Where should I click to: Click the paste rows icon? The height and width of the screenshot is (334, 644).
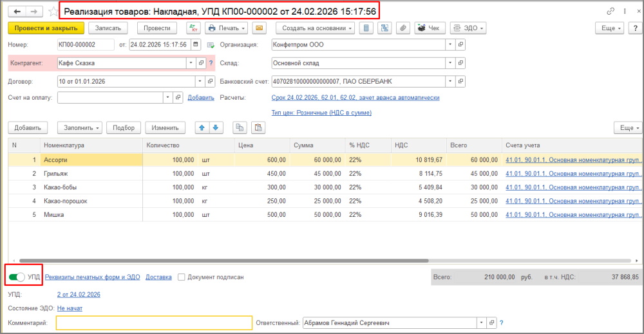(258, 127)
